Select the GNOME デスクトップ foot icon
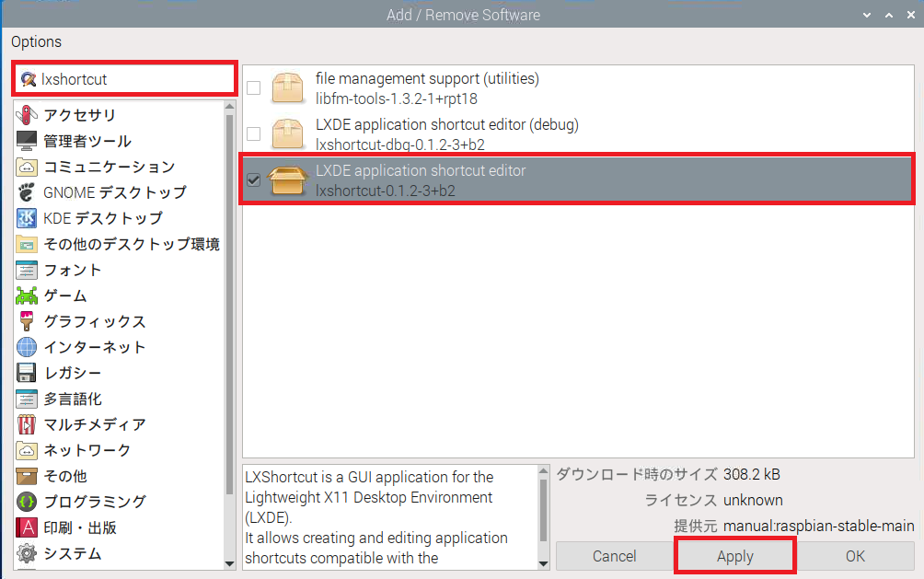The width and height of the screenshot is (924, 579). click(27, 192)
